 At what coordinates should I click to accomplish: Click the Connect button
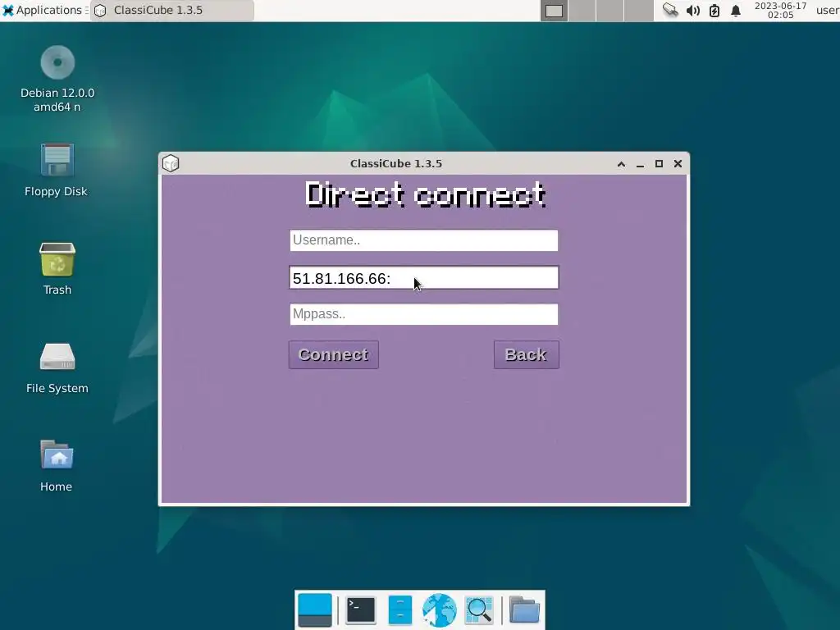[333, 354]
